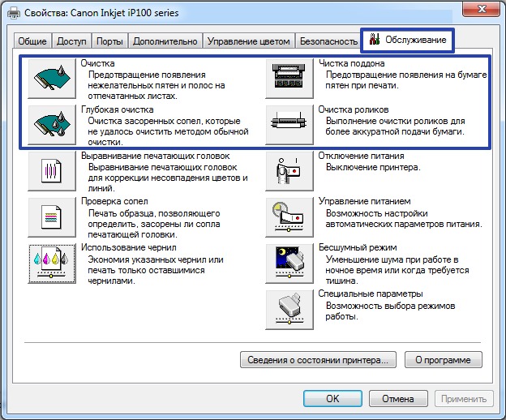Open the Использование чернил ink usage icon
This screenshot has height=420, width=506.
pyautogui.click(x=52, y=264)
